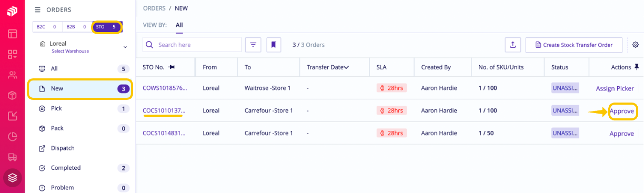Click the layers icon in red sidebar
Viewport: 644px width, 193px height.
click(13, 178)
